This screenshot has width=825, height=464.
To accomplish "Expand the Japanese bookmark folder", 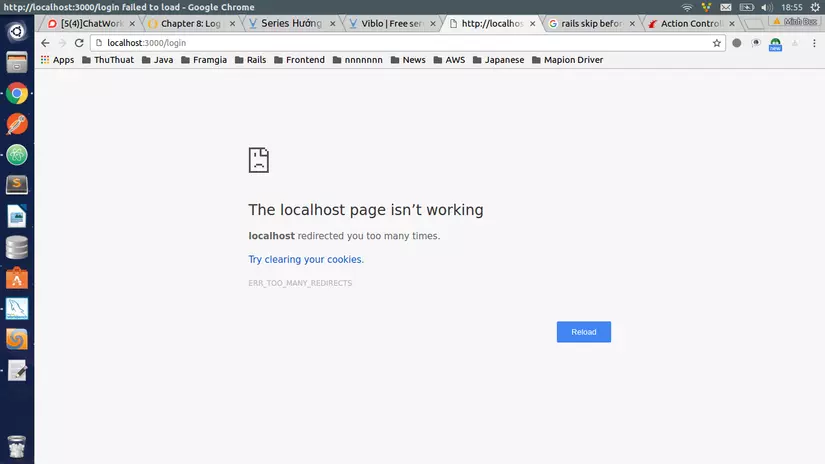I will coord(498,60).
